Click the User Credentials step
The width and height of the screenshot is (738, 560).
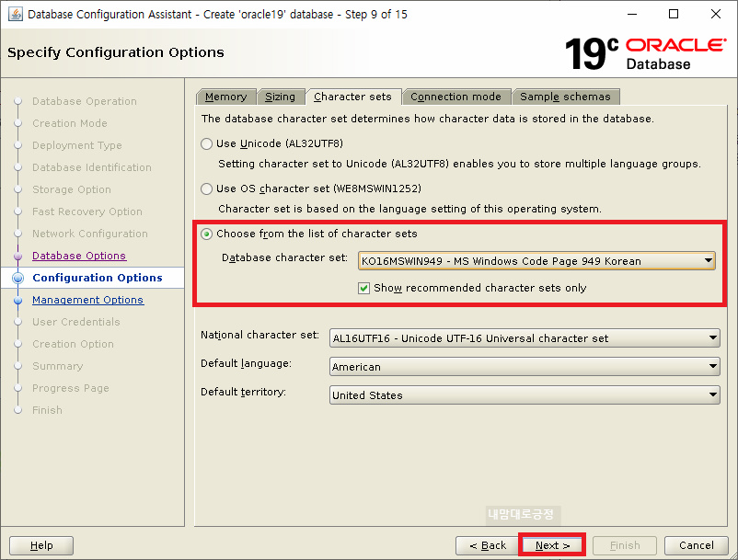coord(76,322)
